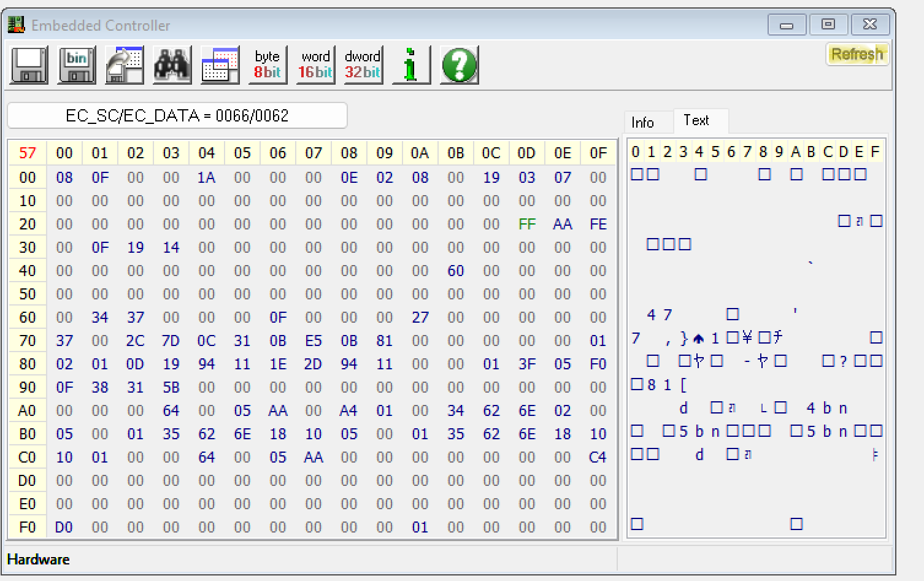Click cell C4 in row C0
This screenshot has height=581, width=924.
coord(598,457)
